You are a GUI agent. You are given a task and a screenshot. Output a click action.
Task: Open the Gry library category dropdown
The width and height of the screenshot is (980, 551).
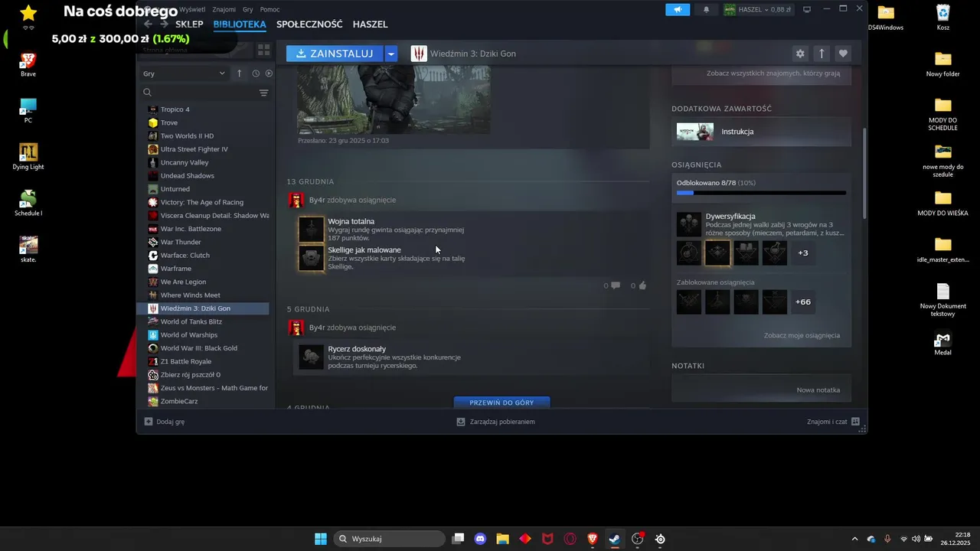(184, 73)
